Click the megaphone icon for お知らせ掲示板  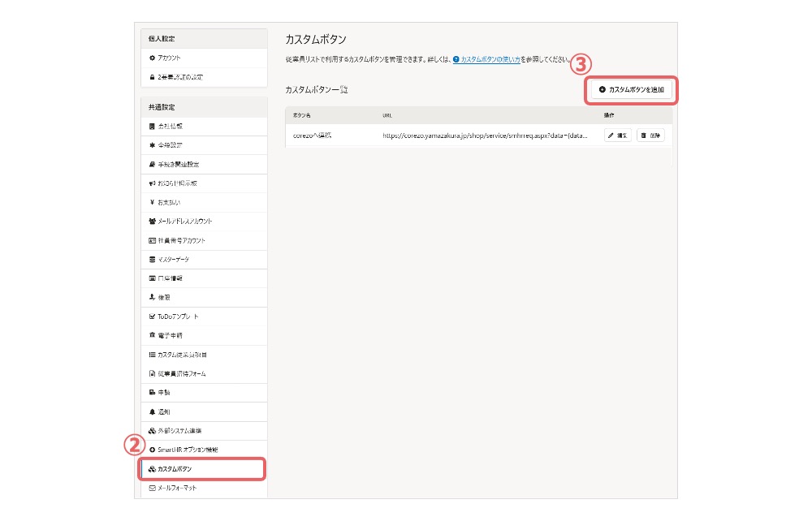[152, 183]
